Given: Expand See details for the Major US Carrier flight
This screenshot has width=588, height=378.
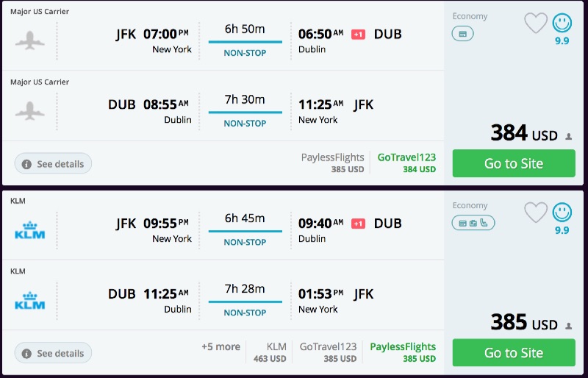Looking at the screenshot, I should [53, 164].
